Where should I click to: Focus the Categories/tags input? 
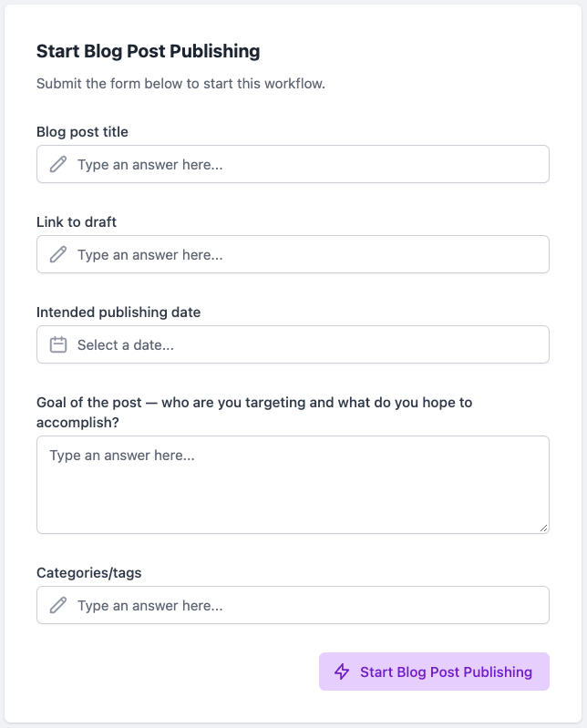coord(293,605)
